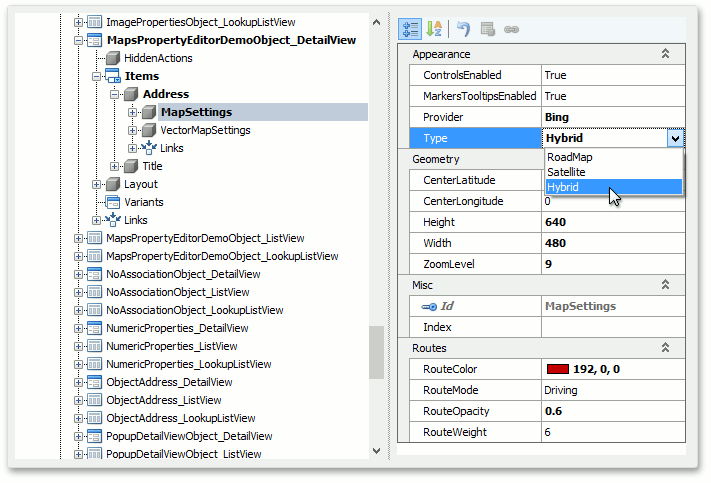Click the grayed-out chain link toolbar icon
The width and height of the screenshot is (711, 483).
[511, 29]
